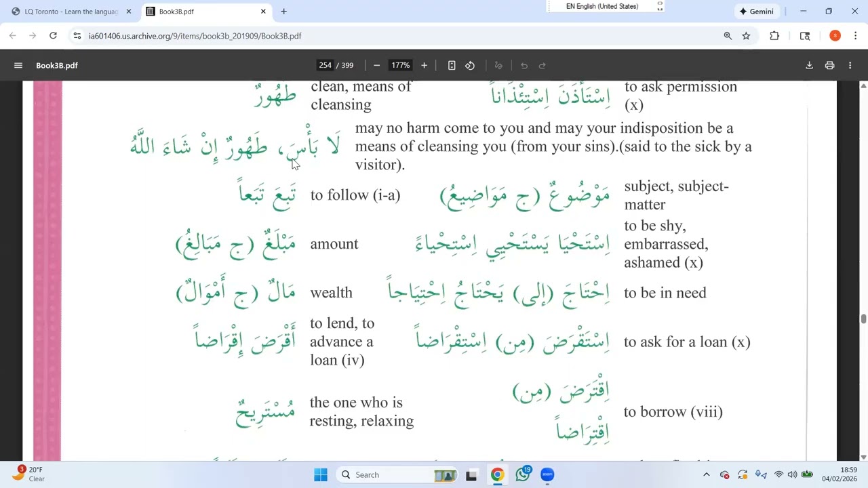Viewport: 868px width, 488px height.
Task: Close the LQ Toronto tab
Action: pyautogui.click(x=129, y=12)
